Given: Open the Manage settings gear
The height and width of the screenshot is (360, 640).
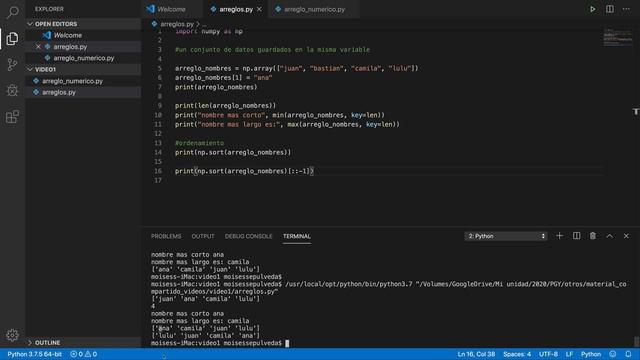Looking at the screenshot, I should (x=13, y=335).
